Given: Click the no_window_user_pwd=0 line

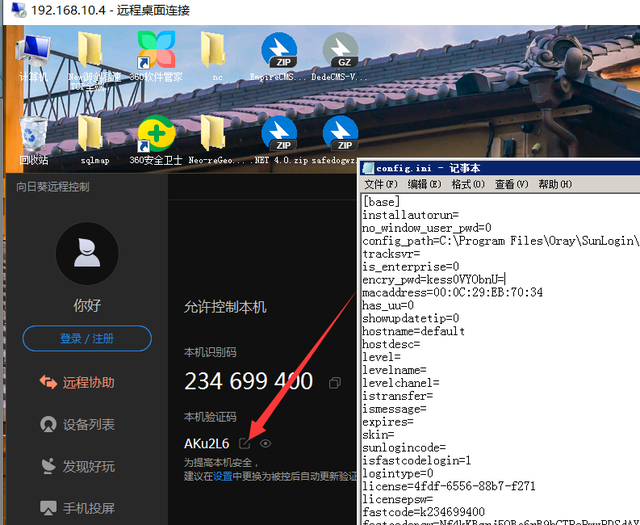Looking at the screenshot, I should [427, 228].
